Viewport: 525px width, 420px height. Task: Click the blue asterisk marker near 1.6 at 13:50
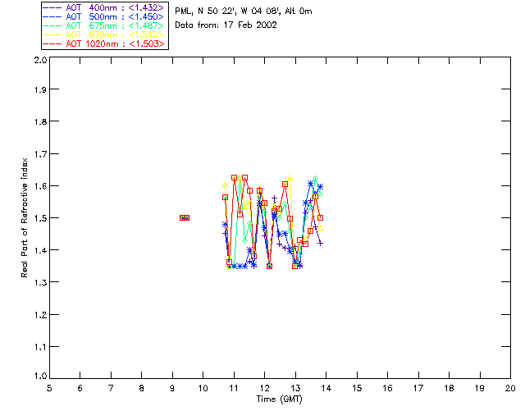pos(321,187)
